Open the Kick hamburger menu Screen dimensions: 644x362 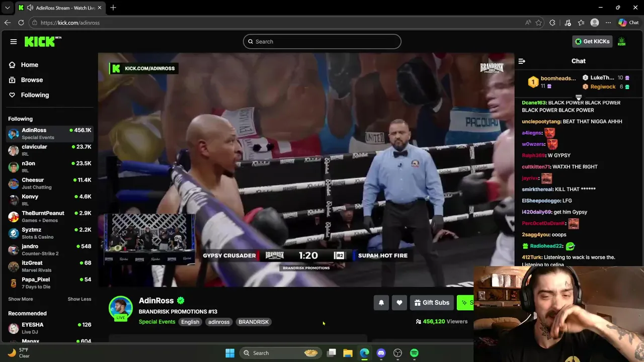14,42
